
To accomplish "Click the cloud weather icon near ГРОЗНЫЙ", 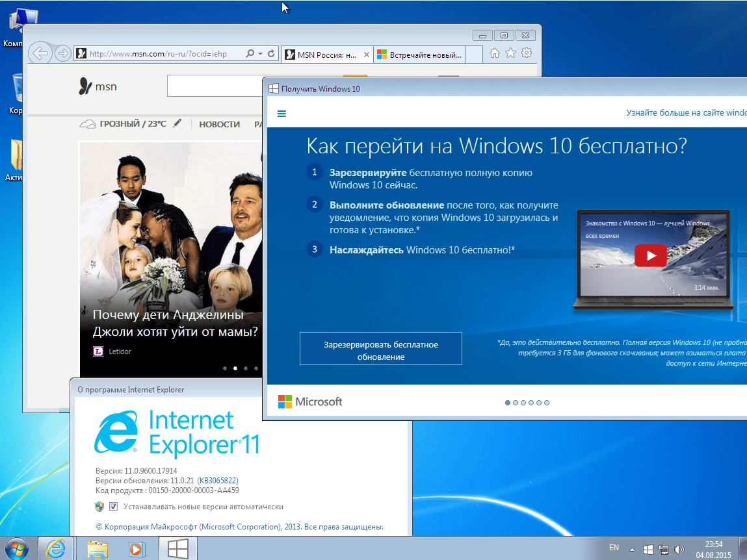I will (87, 124).
